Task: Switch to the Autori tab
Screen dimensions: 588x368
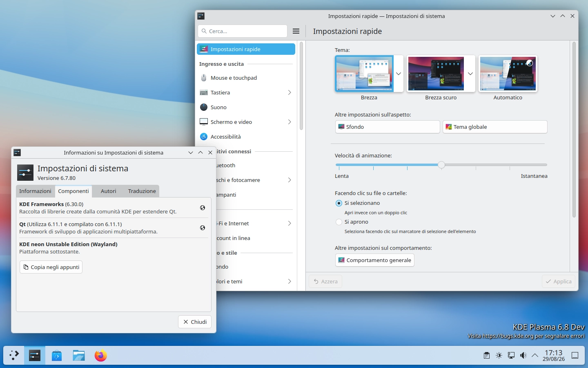Action: pos(109,191)
